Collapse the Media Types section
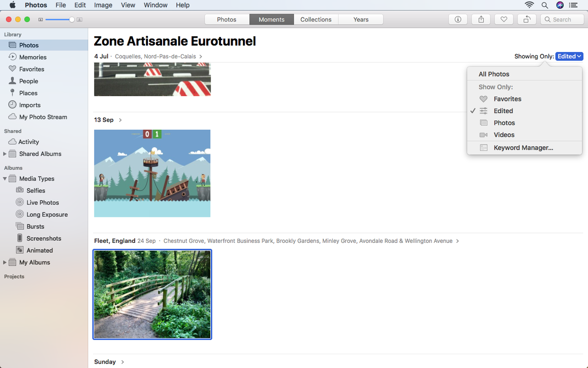Screen dimensions: 588x368 click(5, 178)
